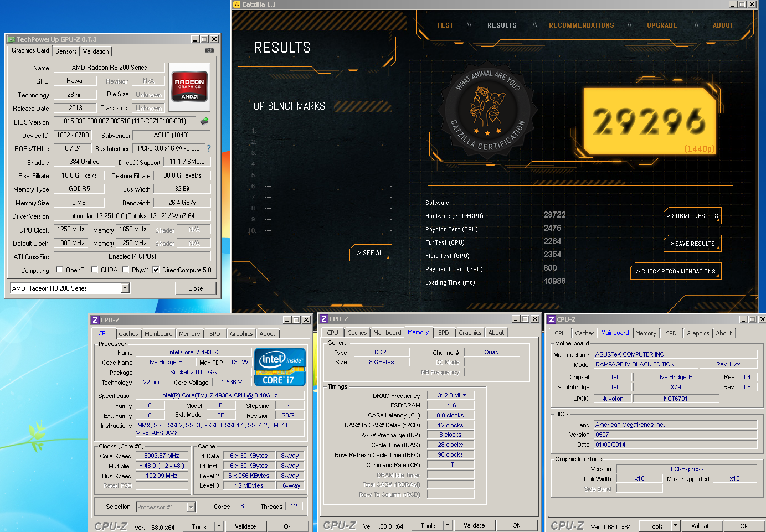Toggle the CUDA checkbox in GPU-Z

click(x=94, y=270)
